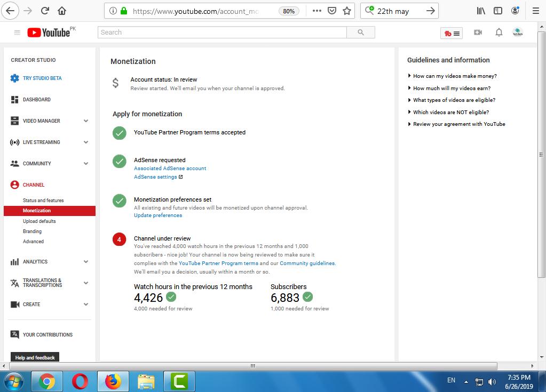The image size is (546, 392).
Task: Open the YouTube Partner Program terms link
Action: (218, 263)
